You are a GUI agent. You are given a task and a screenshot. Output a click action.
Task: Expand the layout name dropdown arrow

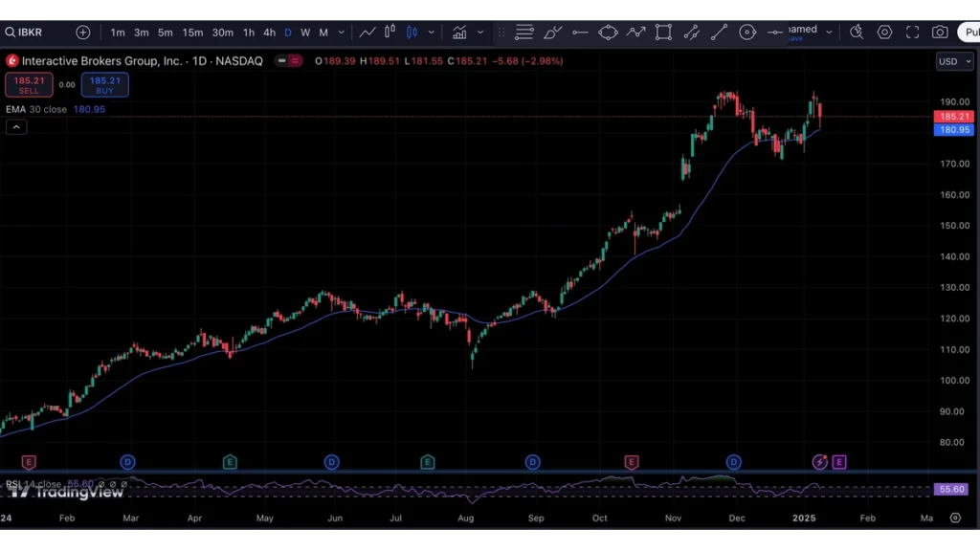coord(830,33)
